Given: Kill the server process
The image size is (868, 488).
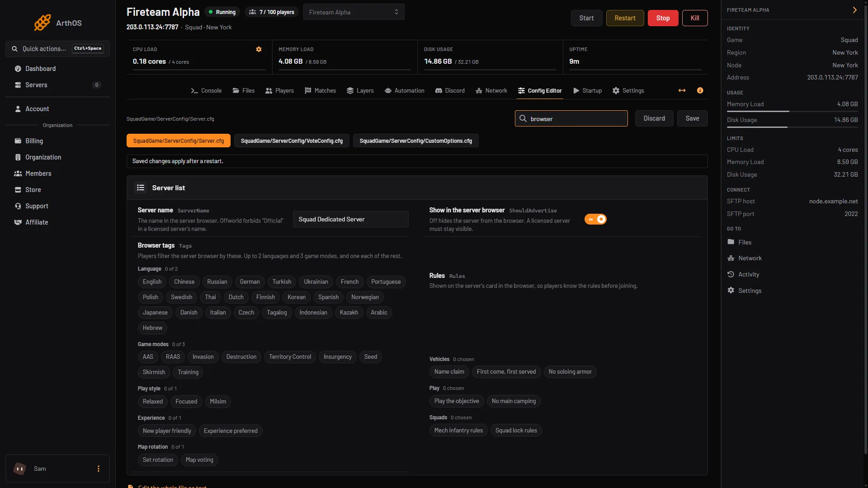Looking at the screenshot, I should click(x=695, y=18).
